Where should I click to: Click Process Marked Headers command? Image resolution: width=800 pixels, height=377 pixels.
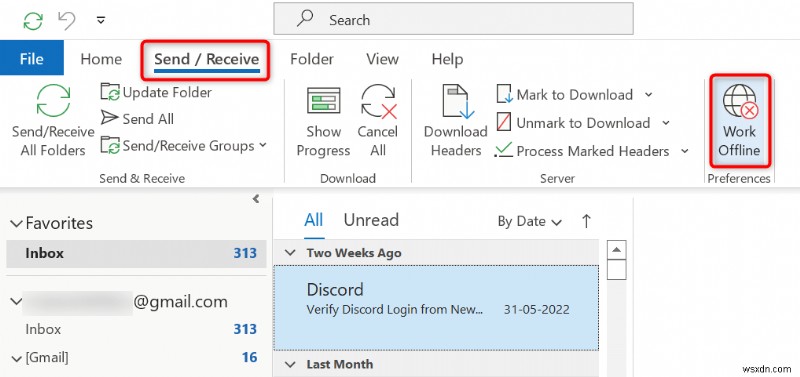pyautogui.click(x=583, y=151)
